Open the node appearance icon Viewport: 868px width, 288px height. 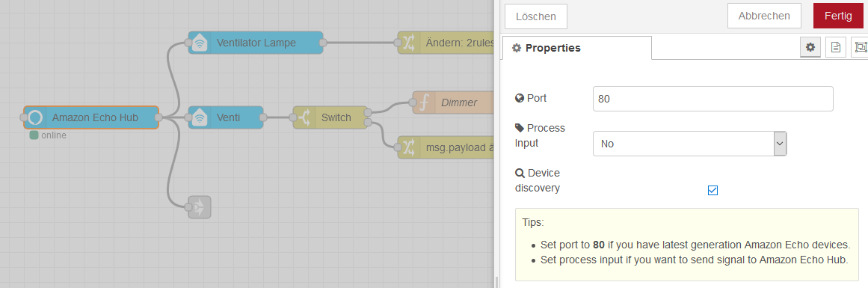[x=860, y=48]
